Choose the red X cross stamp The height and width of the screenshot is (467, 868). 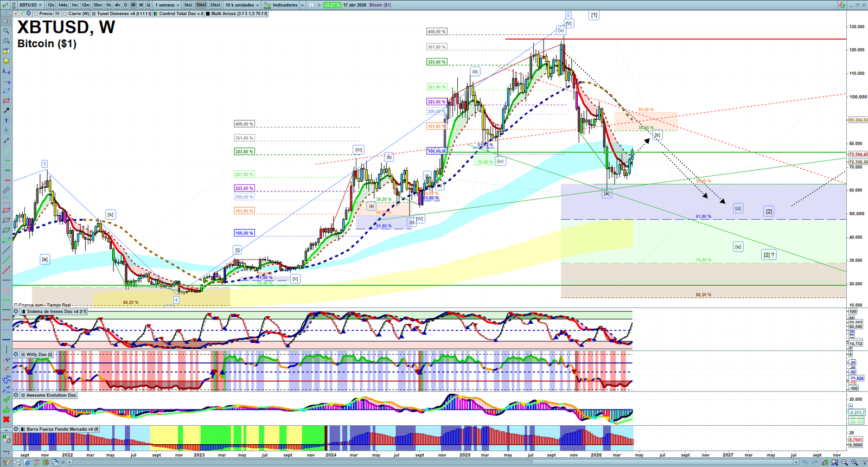point(6,419)
